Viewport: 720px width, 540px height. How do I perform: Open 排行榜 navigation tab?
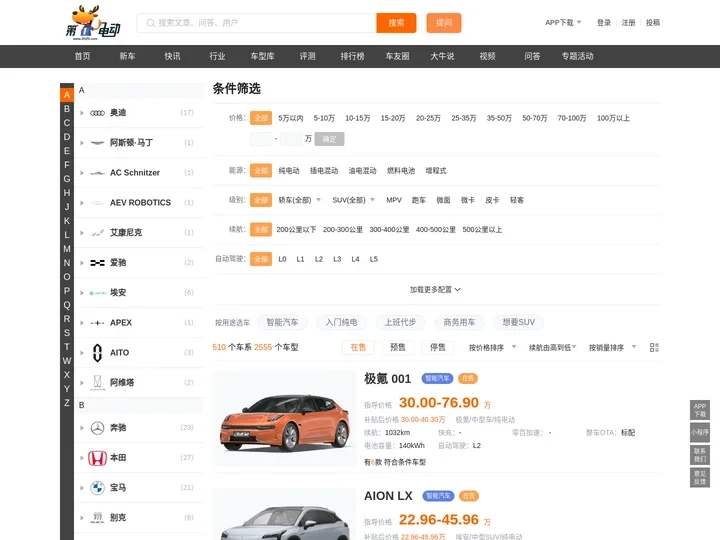point(352,56)
